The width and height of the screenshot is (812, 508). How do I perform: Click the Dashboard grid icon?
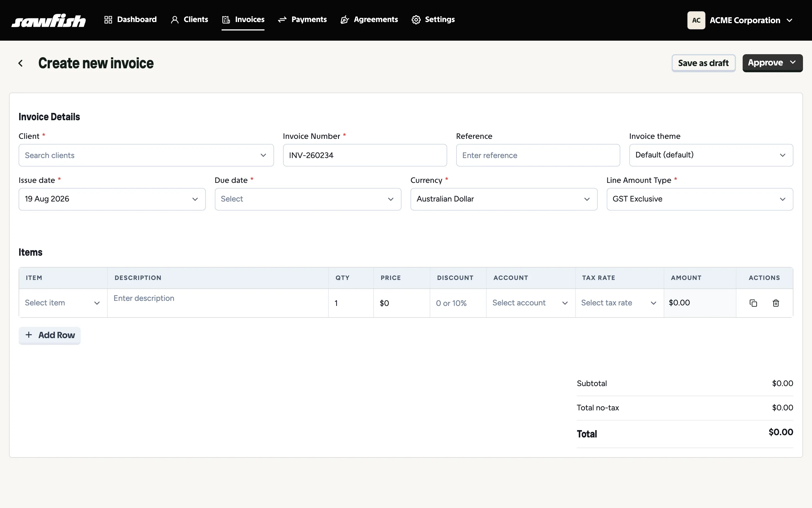(x=108, y=20)
